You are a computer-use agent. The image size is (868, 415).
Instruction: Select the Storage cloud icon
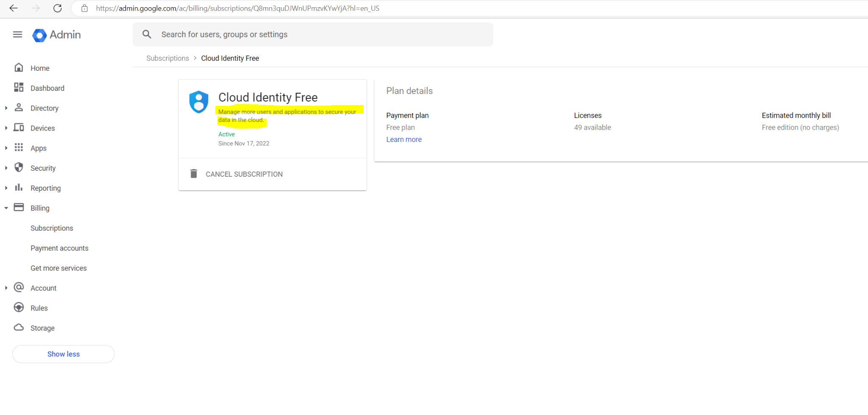click(x=19, y=328)
